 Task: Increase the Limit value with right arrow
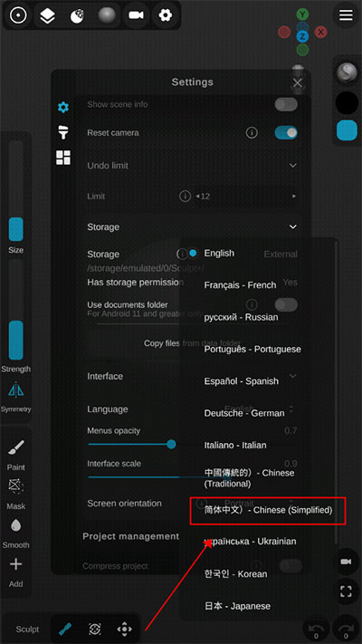[x=294, y=197]
